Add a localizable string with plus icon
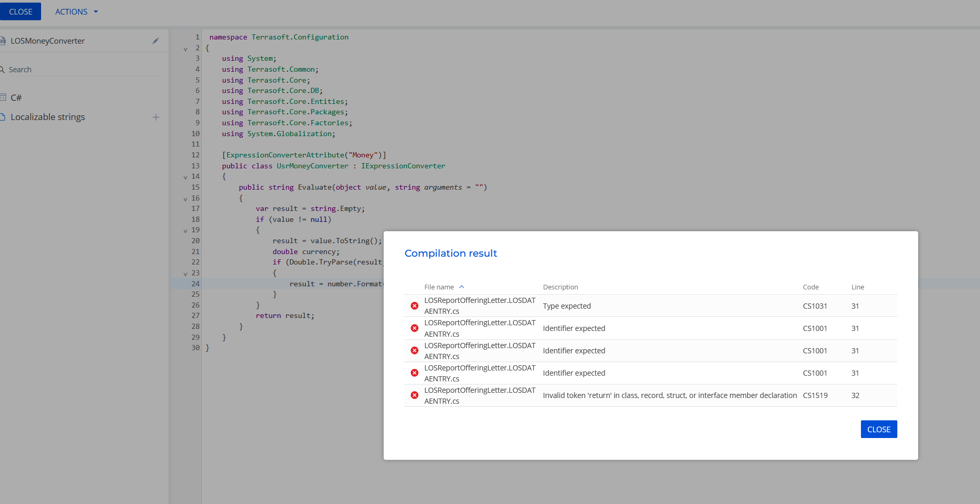This screenshot has height=504, width=980. [x=156, y=117]
